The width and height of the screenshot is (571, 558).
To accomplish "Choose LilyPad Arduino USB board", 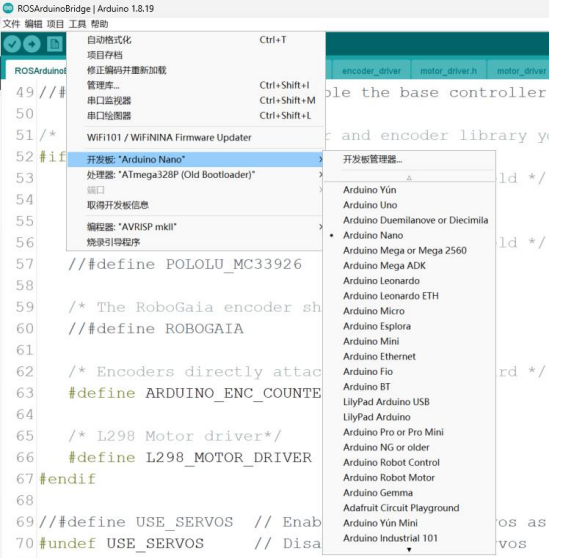I will coord(409,402).
